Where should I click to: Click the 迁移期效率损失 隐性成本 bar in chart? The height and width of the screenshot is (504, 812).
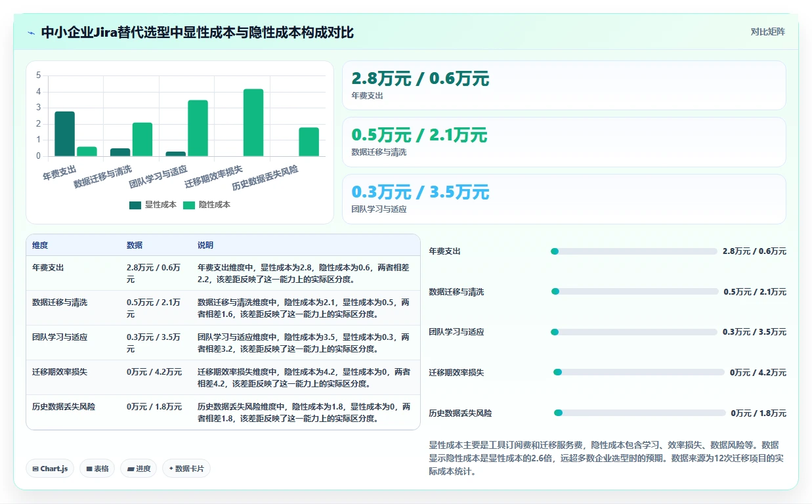(x=253, y=123)
